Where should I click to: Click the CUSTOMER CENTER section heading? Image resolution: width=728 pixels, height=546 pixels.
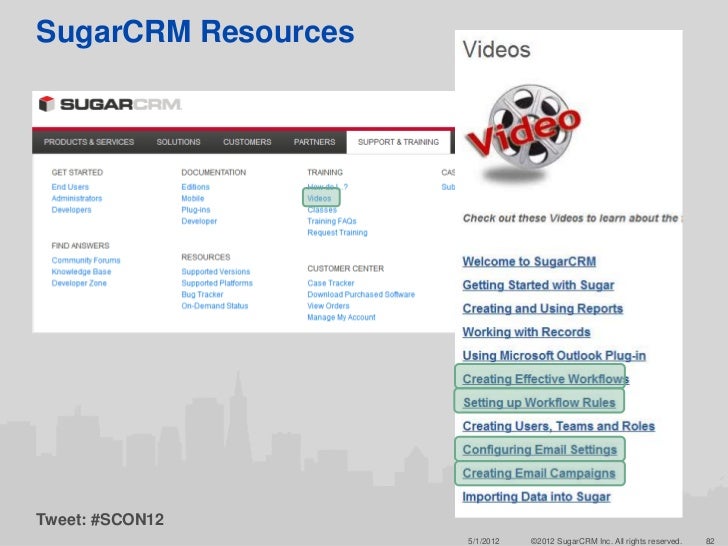345,268
